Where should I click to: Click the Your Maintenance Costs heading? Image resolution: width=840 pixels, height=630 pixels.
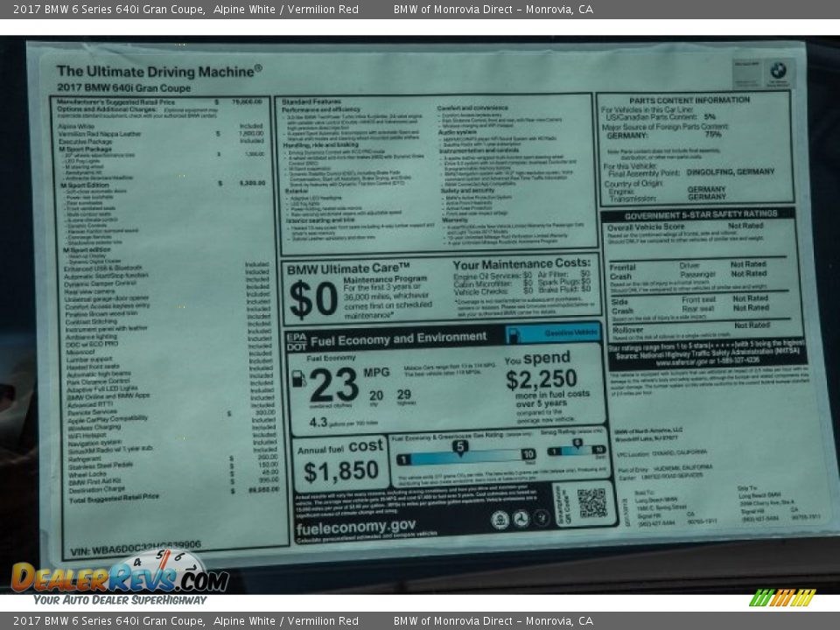click(x=521, y=263)
